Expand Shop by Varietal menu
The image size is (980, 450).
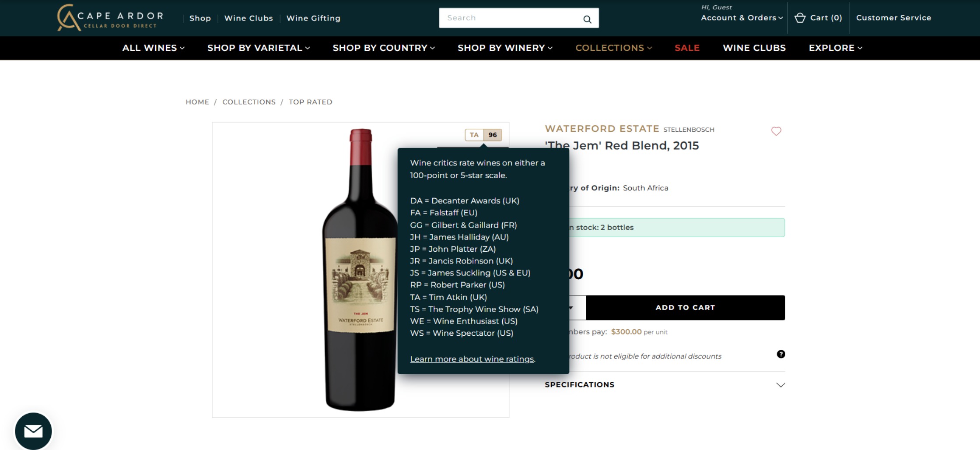[259, 48]
